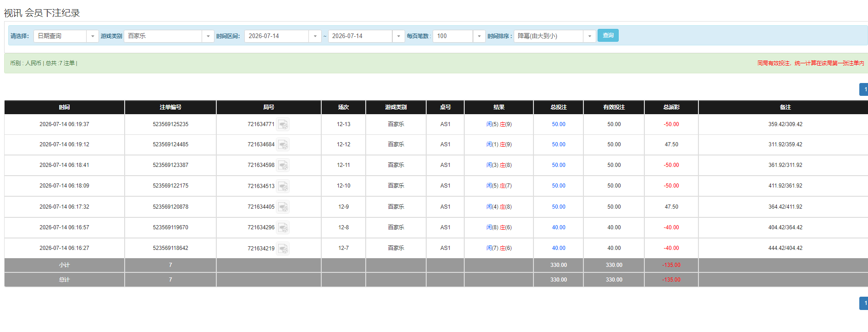
Task: Click session number 12-7
Action: 343,248
